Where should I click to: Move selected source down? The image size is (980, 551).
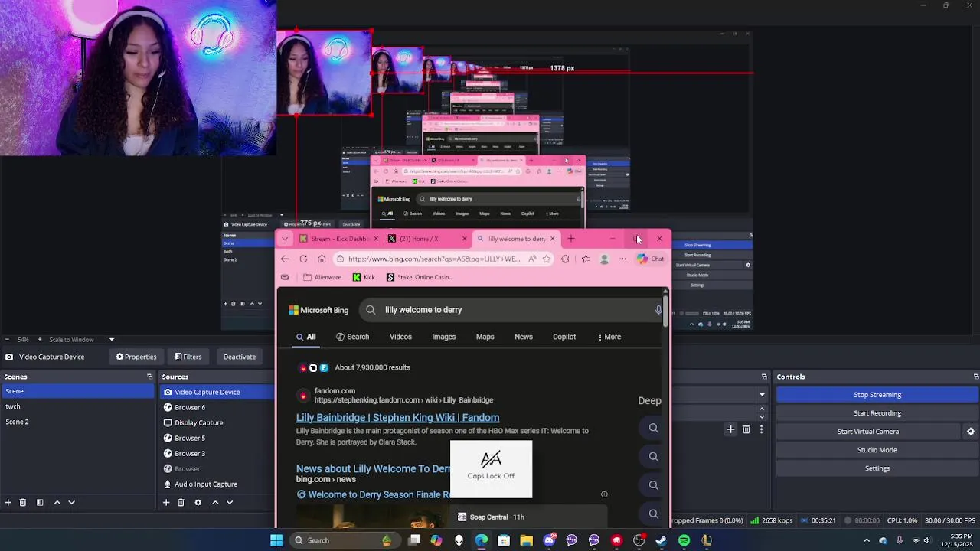230,502
